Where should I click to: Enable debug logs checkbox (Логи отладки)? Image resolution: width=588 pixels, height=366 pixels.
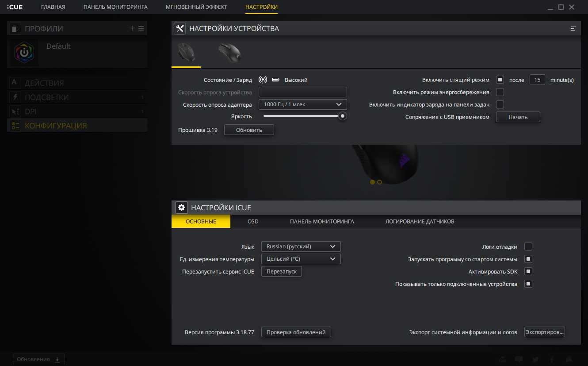[528, 247]
